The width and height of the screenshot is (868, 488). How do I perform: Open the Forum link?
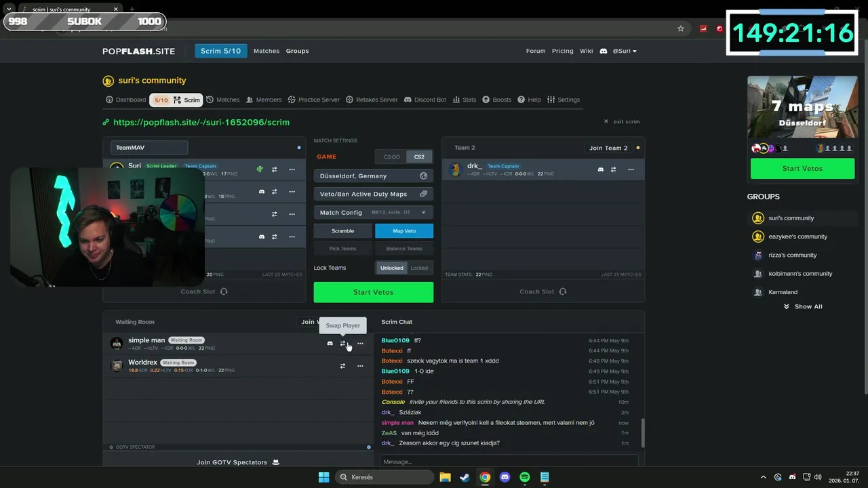point(536,51)
